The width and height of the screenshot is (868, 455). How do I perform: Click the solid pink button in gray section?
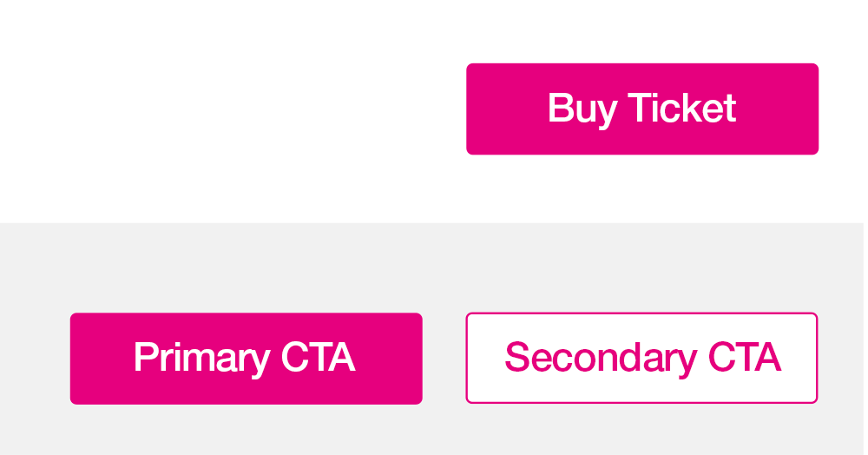click(x=247, y=359)
